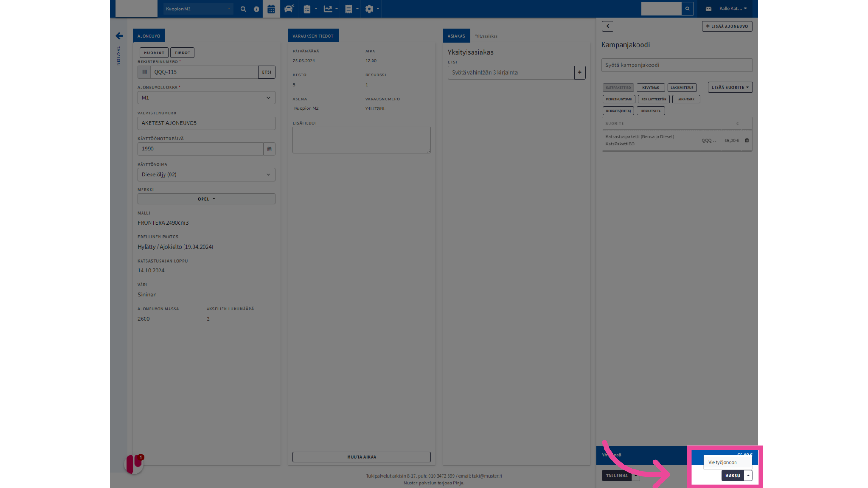868x488 pixels.
Task: Switch to the Asiakas tab
Action: [x=456, y=36]
